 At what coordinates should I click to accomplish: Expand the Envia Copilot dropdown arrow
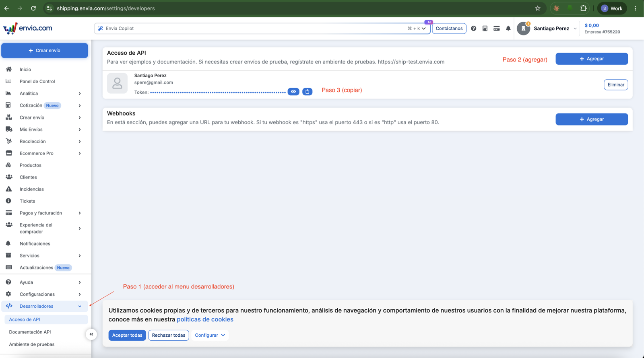[x=424, y=29]
